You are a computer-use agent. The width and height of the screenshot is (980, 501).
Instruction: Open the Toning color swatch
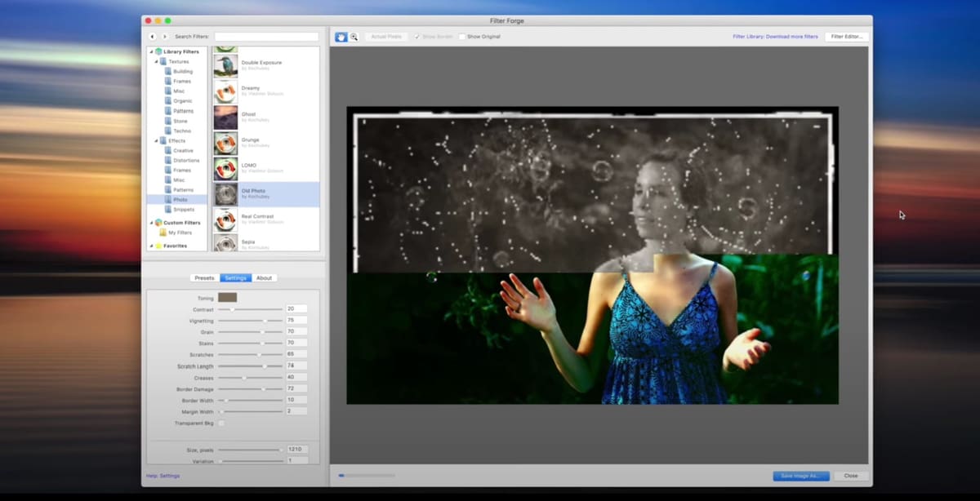coord(228,298)
